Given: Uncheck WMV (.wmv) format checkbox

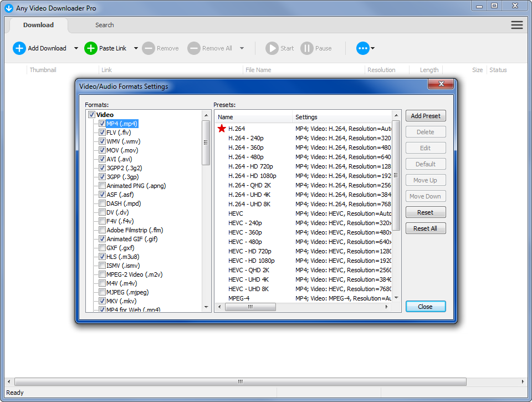Looking at the screenshot, I should click(102, 141).
